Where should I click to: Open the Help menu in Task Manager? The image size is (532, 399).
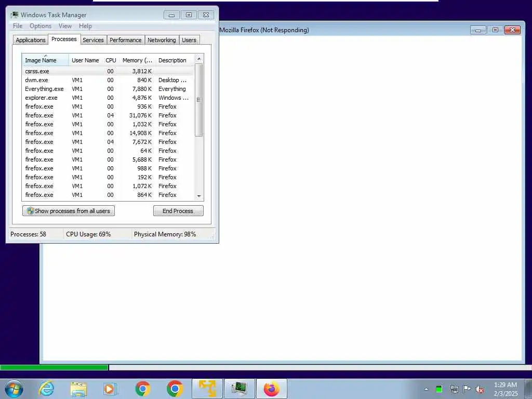click(x=85, y=26)
